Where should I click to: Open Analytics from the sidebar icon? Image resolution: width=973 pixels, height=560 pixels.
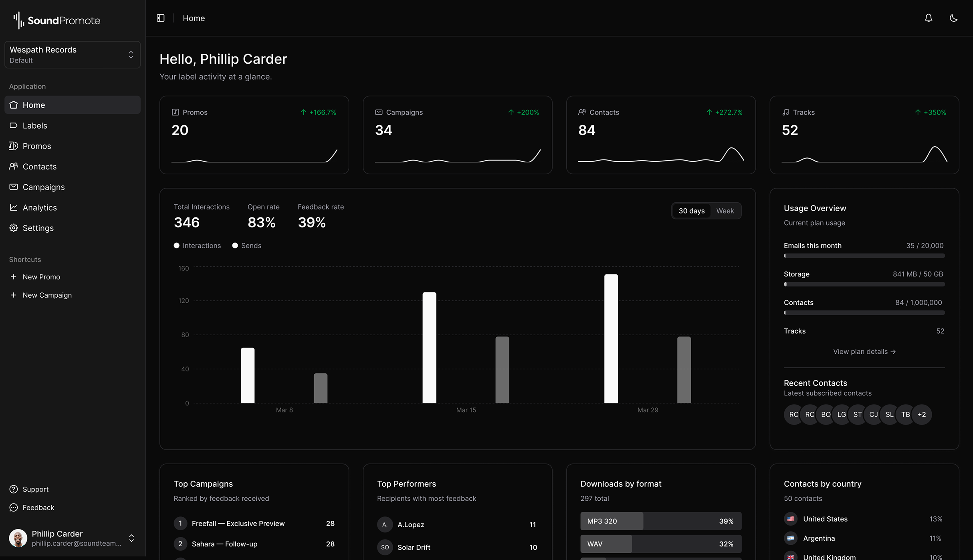click(13, 207)
